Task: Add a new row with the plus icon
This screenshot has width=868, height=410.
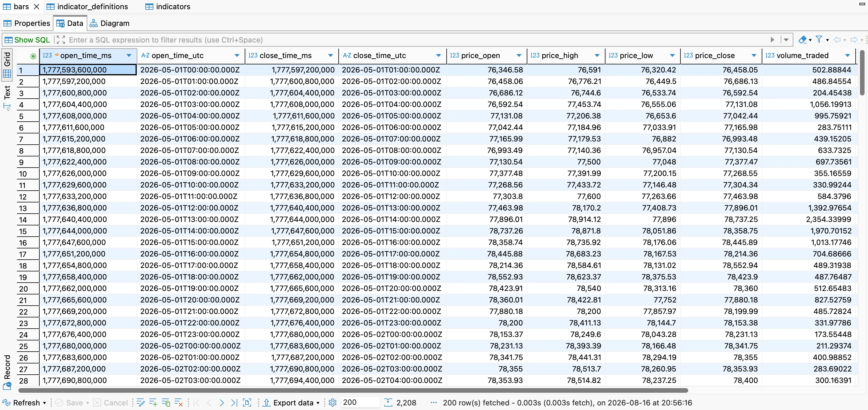Action: [x=153, y=403]
